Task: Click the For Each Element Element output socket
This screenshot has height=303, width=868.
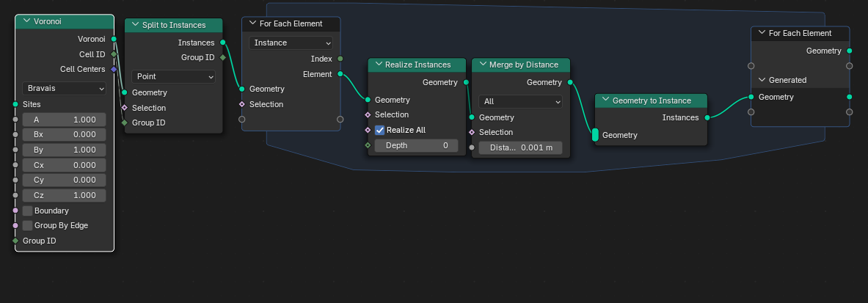Action: coord(340,73)
